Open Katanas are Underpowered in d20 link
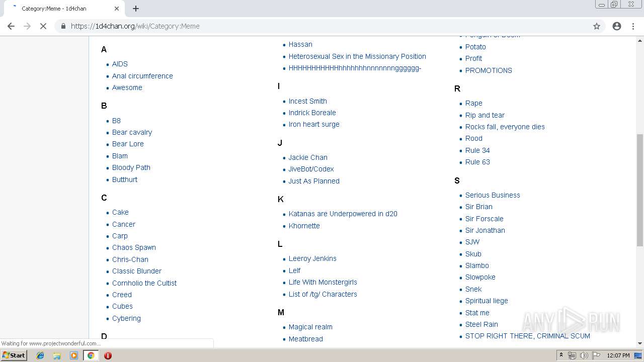 [343, 214]
